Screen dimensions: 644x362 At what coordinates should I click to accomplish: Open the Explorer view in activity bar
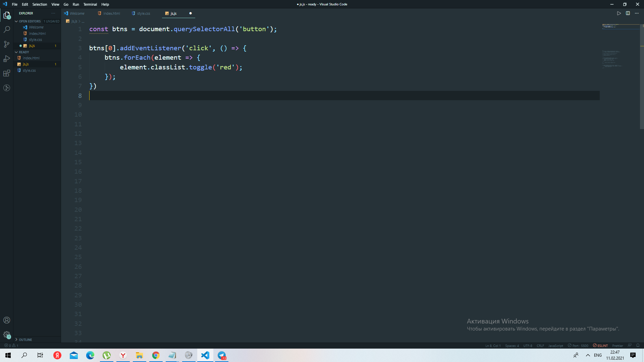7,15
